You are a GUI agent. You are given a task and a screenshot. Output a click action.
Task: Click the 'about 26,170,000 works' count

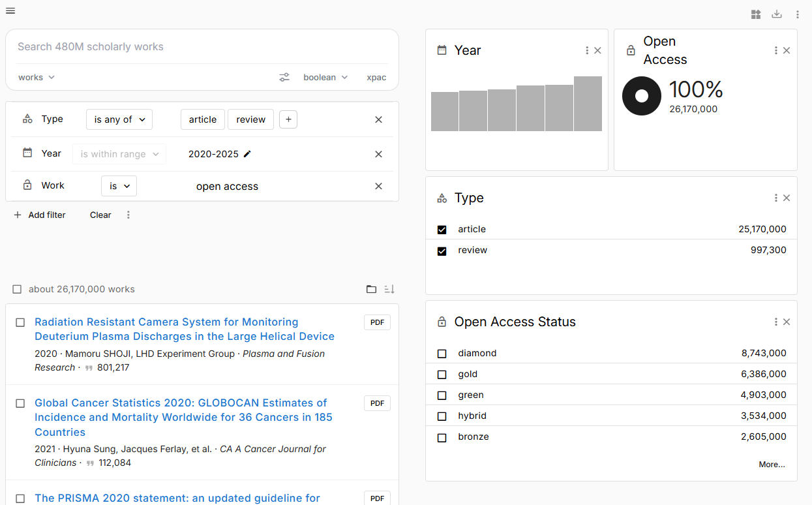pos(82,289)
